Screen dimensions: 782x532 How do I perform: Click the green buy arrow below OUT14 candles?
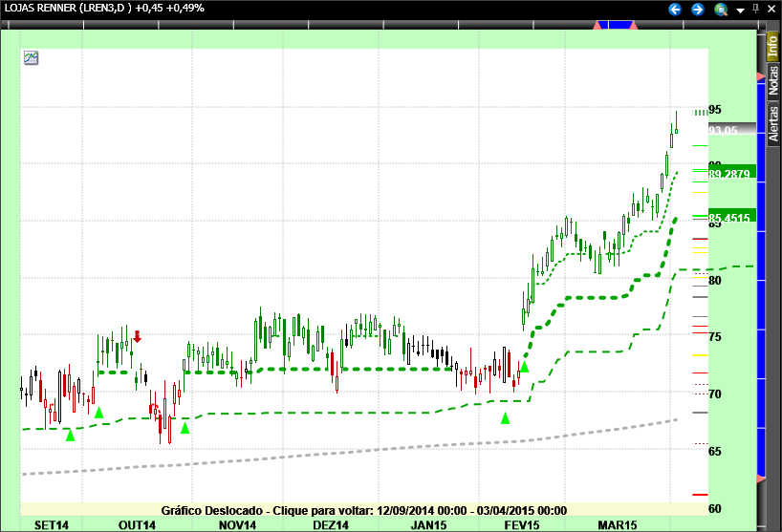tap(185, 427)
